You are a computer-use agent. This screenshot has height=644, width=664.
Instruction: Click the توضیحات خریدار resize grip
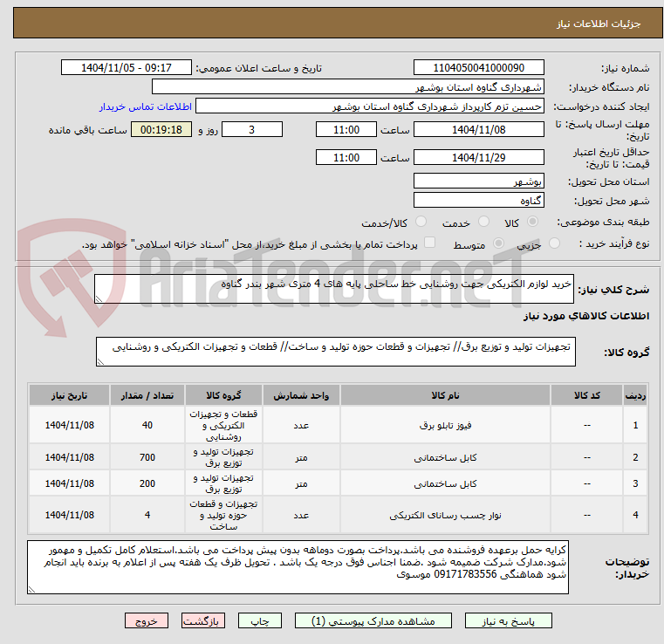click(31, 589)
